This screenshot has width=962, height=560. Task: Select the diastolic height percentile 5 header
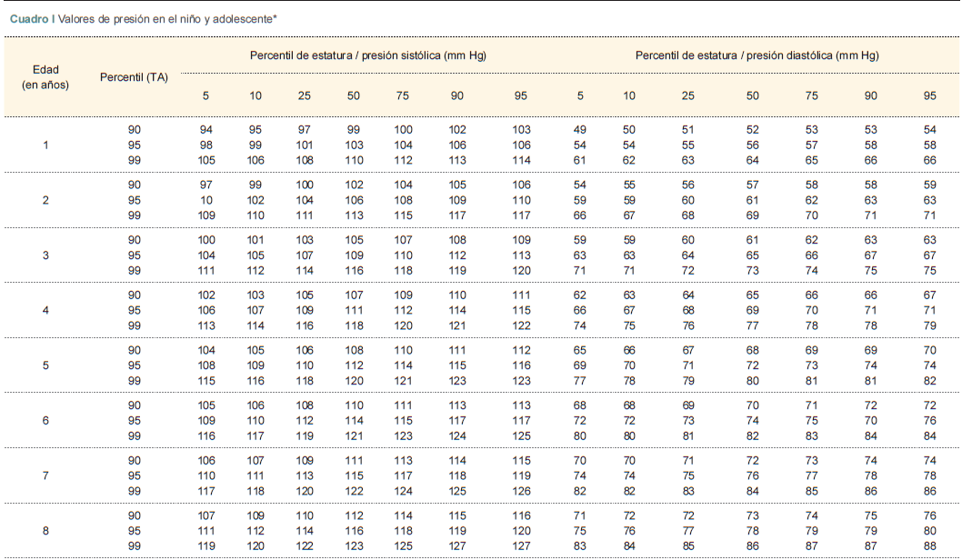pyautogui.click(x=579, y=95)
